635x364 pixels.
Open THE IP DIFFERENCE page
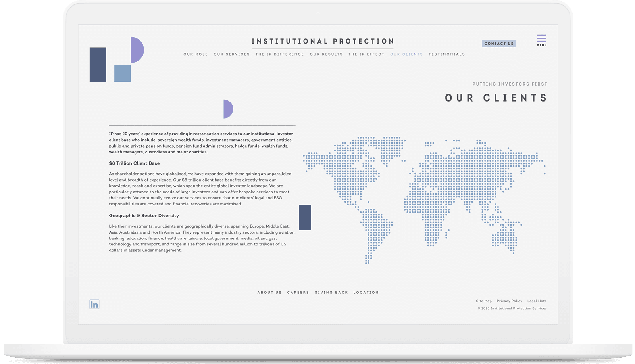tap(279, 54)
